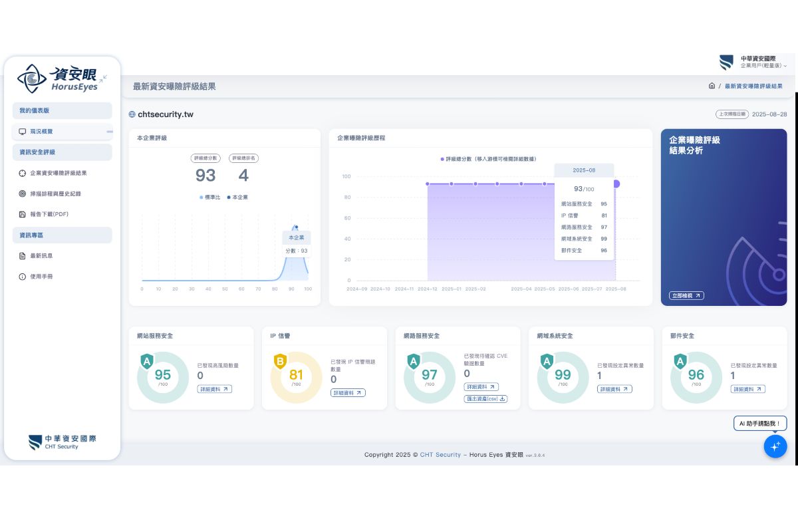Image resolution: width=798 pixels, height=532 pixels.
Task: Expand the 資訊安全評級 sidebar section
Action: click(x=62, y=152)
